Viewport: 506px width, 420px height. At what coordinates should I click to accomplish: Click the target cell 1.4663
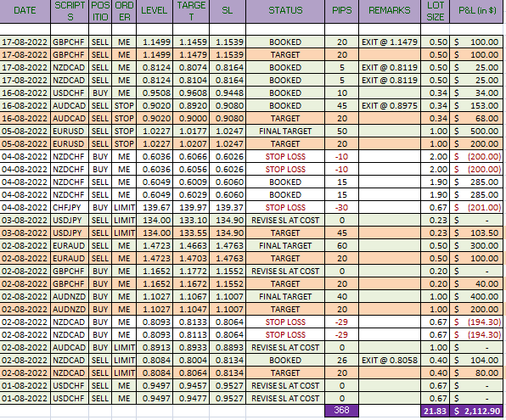(x=191, y=246)
